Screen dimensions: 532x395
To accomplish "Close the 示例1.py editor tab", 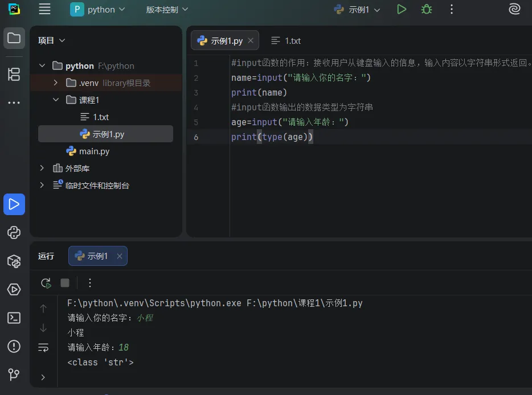I will coord(251,40).
